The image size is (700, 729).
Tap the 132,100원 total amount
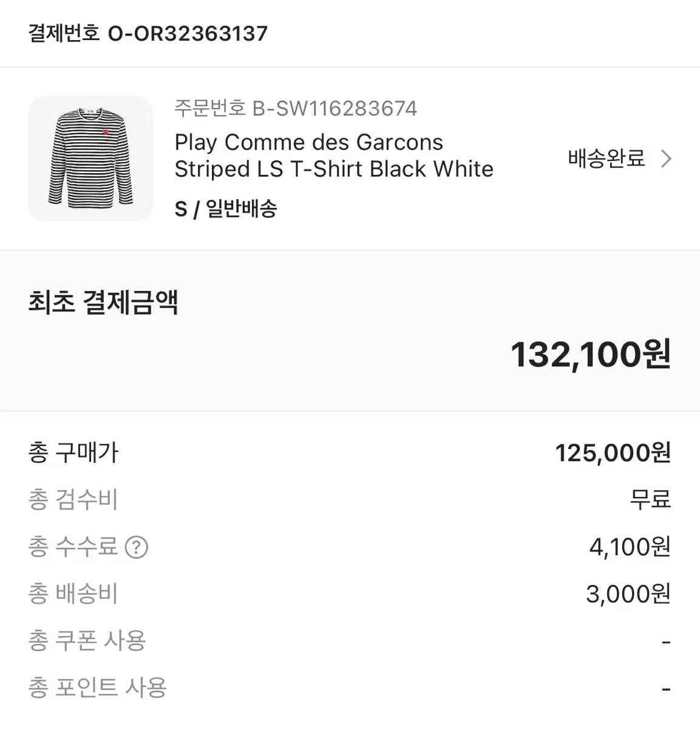pyautogui.click(x=591, y=354)
